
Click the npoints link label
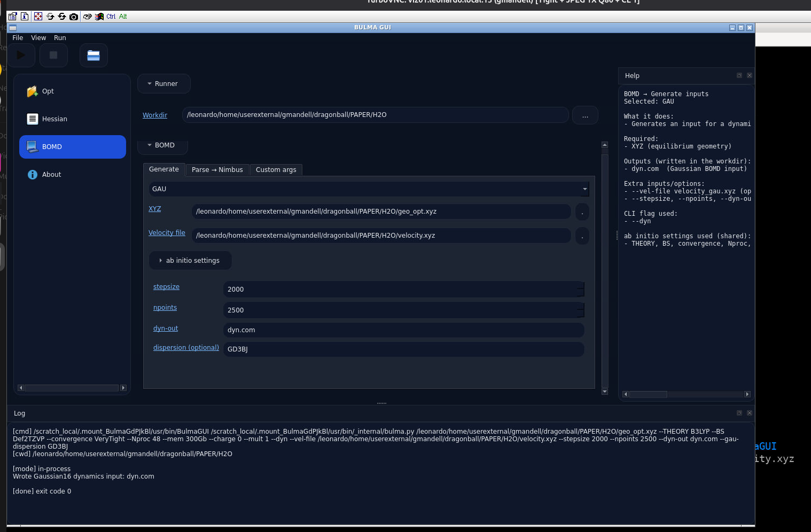(x=165, y=308)
